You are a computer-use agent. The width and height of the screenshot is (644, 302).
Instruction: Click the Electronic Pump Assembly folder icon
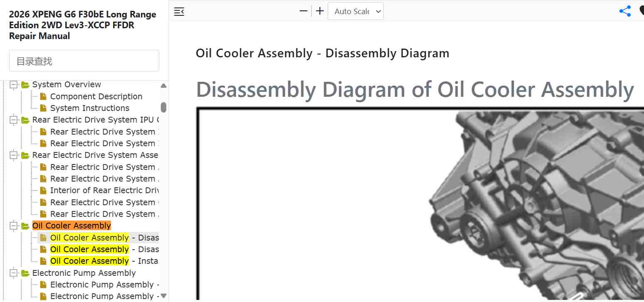[25, 273]
